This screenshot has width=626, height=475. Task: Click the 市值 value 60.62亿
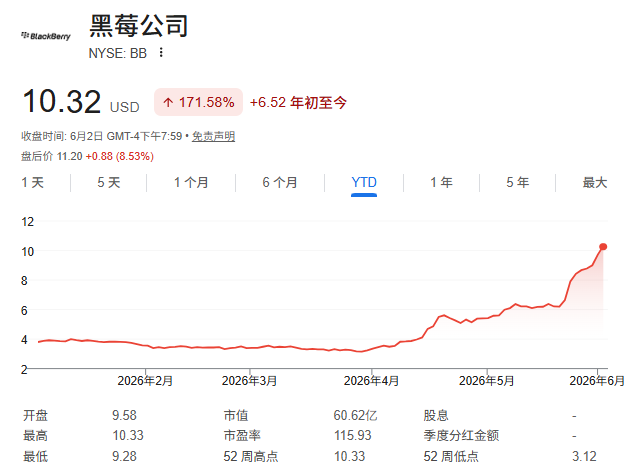click(x=355, y=416)
